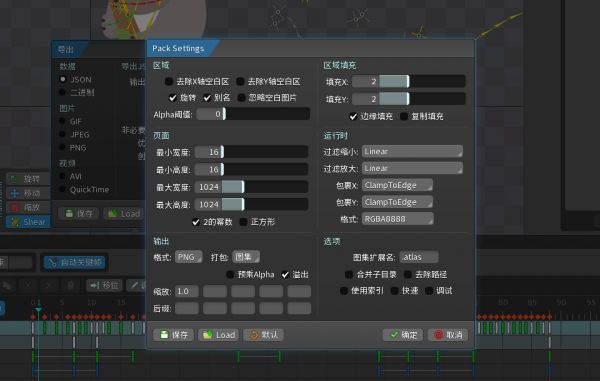Image resolution: width=600 pixels, height=381 pixels.
Task: Open the RGBA8888 format dropdown
Action: [398, 219]
